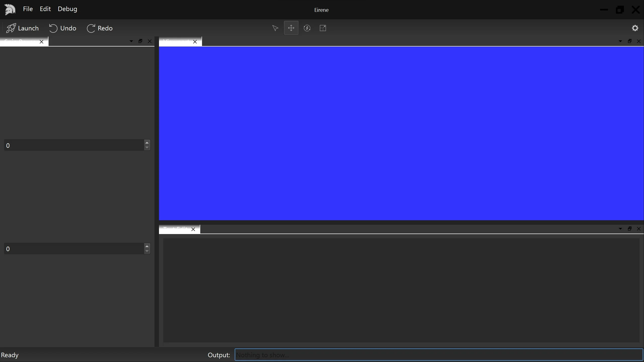Choose the scale tool icon
This screenshot has width=644, height=362.
pyautogui.click(x=323, y=28)
